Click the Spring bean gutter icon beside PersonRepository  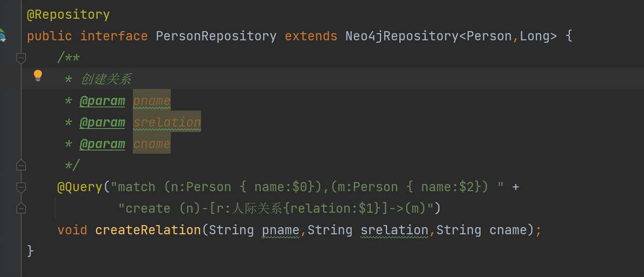pos(2,35)
